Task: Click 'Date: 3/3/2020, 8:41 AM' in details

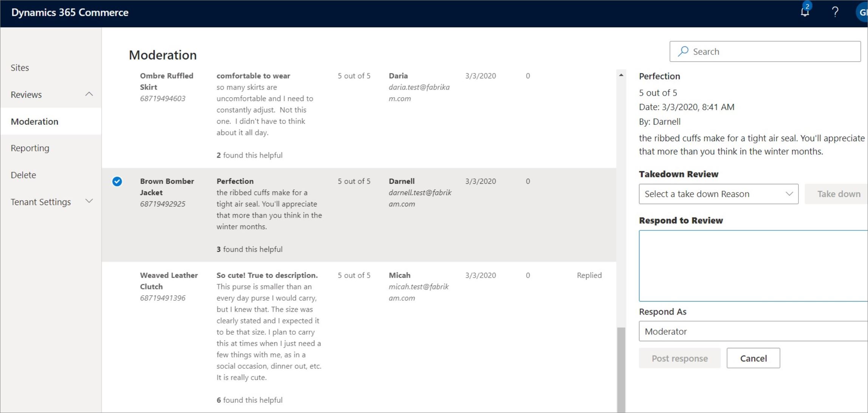Action: 687,107
